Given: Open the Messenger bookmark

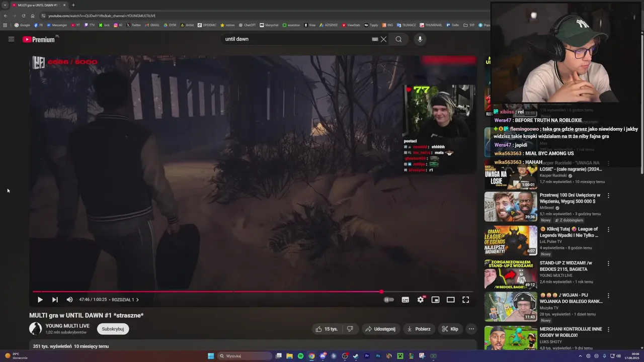Looking at the screenshot, I should click(56, 25).
